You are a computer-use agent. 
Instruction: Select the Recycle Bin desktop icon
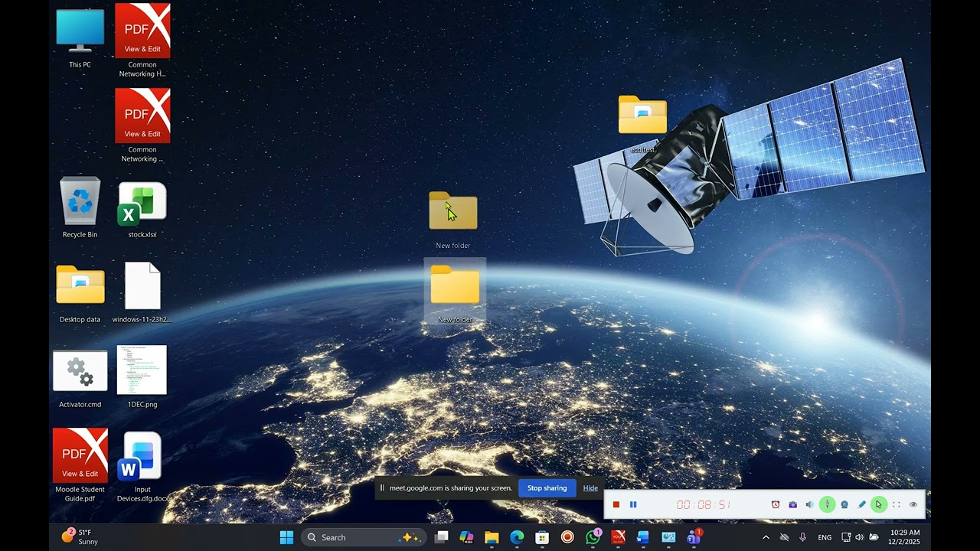coord(80,207)
